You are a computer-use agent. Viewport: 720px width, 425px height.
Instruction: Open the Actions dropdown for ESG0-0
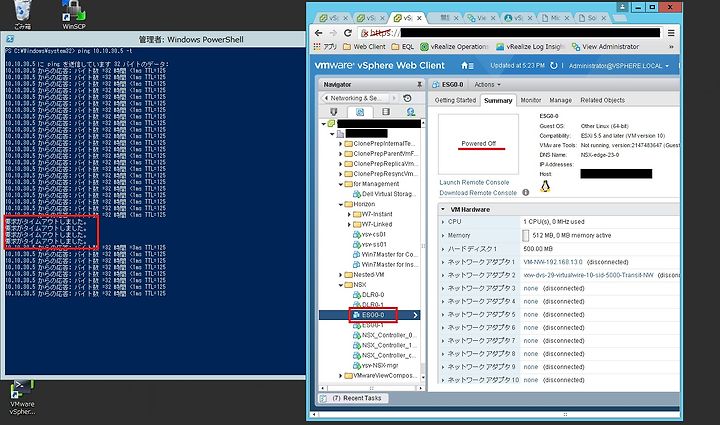coord(487,84)
